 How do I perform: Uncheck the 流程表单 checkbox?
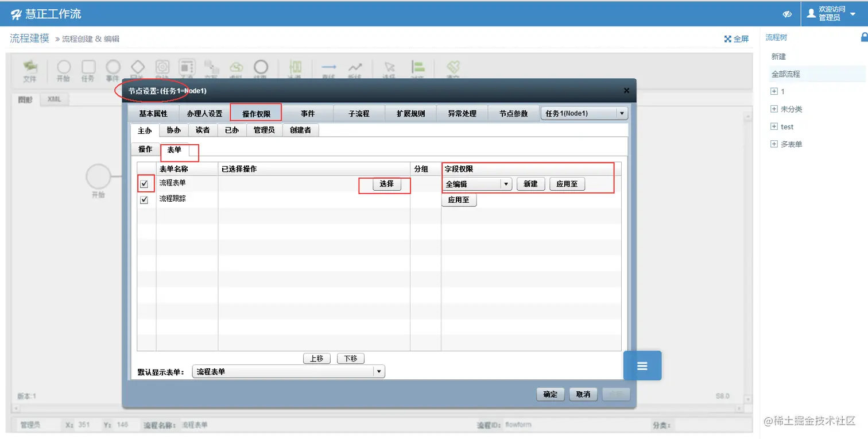(x=145, y=184)
